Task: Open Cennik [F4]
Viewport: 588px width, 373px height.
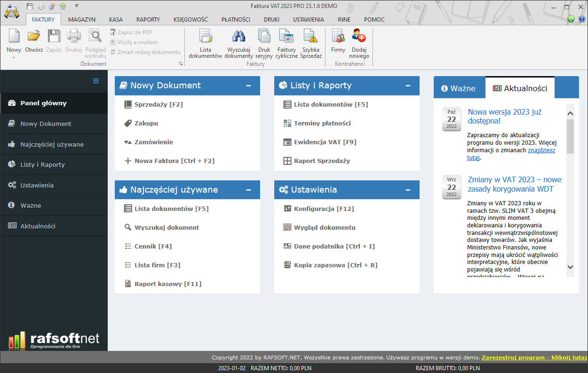Action: coord(148,246)
